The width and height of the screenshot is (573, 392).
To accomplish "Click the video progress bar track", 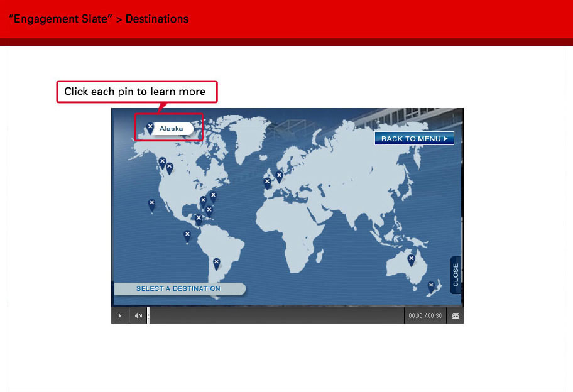I will (276, 315).
